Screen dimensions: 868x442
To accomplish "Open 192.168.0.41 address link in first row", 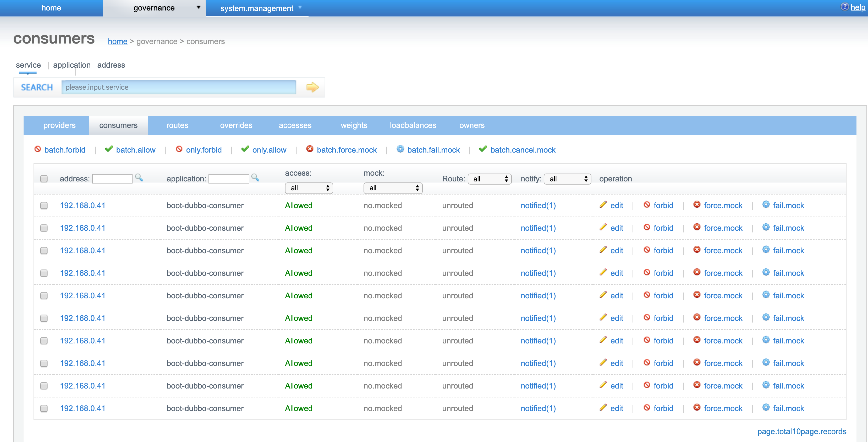I will 83,206.
